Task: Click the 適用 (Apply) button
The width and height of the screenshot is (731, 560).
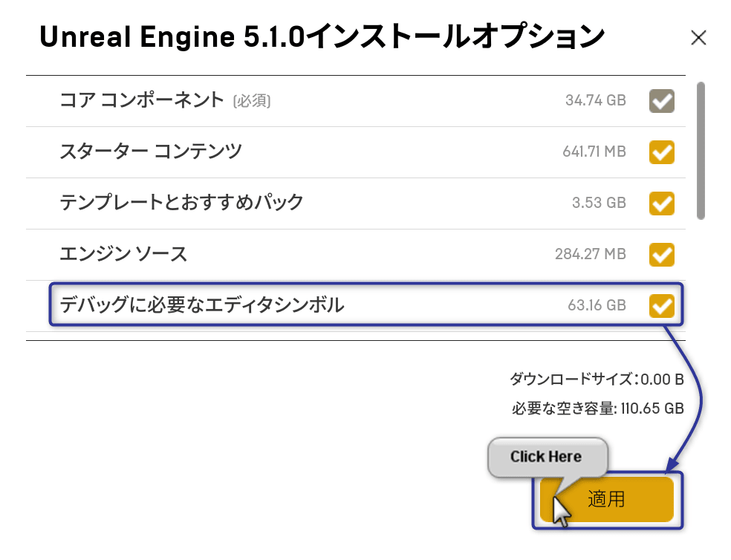Action: click(607, 499)
